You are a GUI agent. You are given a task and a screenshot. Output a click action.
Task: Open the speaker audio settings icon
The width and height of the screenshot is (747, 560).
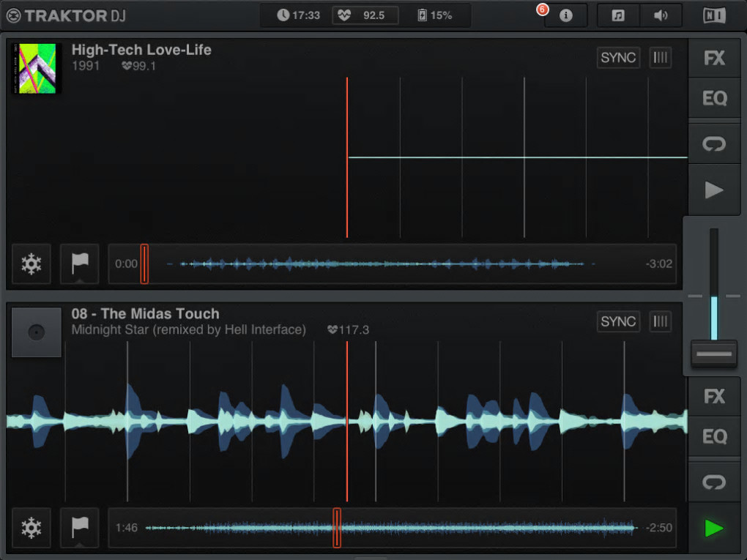(x=661, y=15)
